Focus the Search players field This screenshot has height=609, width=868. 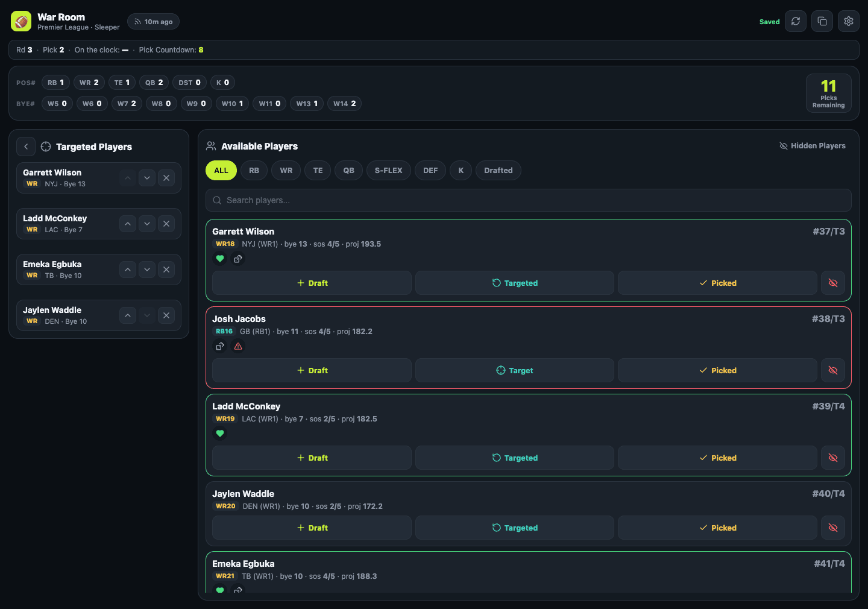pos(529,200)
